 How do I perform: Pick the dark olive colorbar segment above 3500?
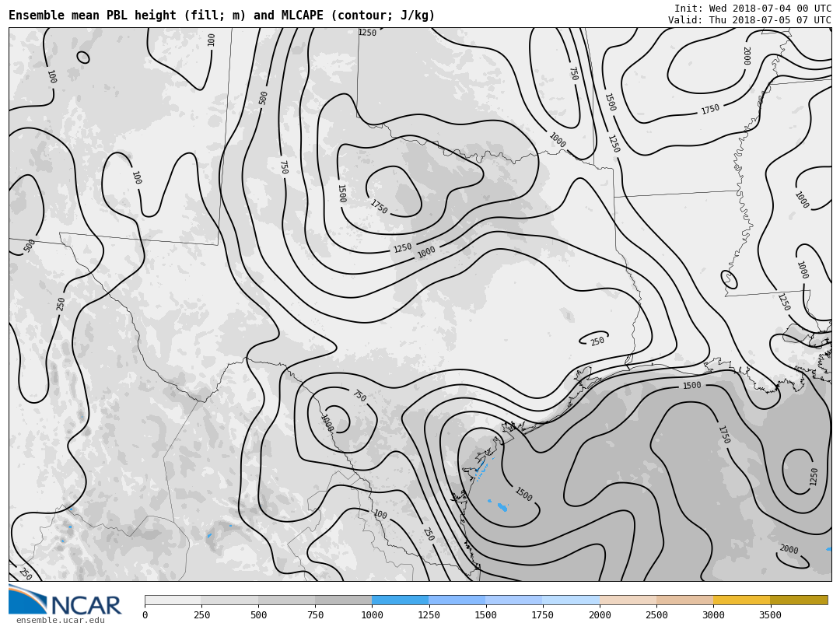click(x=799, y=600)
